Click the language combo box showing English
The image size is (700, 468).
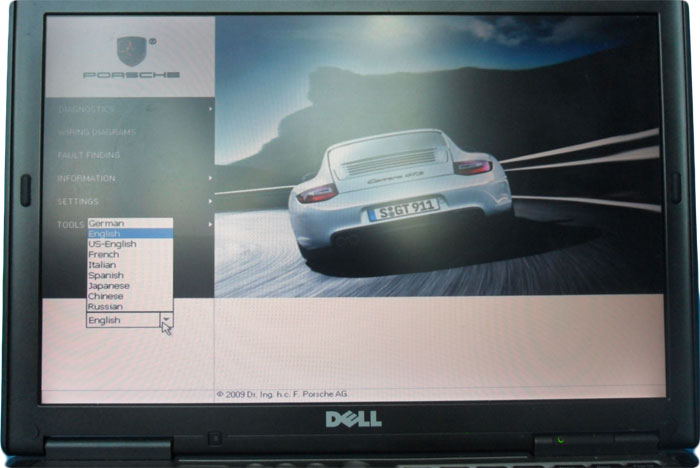(x=129, y=320)
